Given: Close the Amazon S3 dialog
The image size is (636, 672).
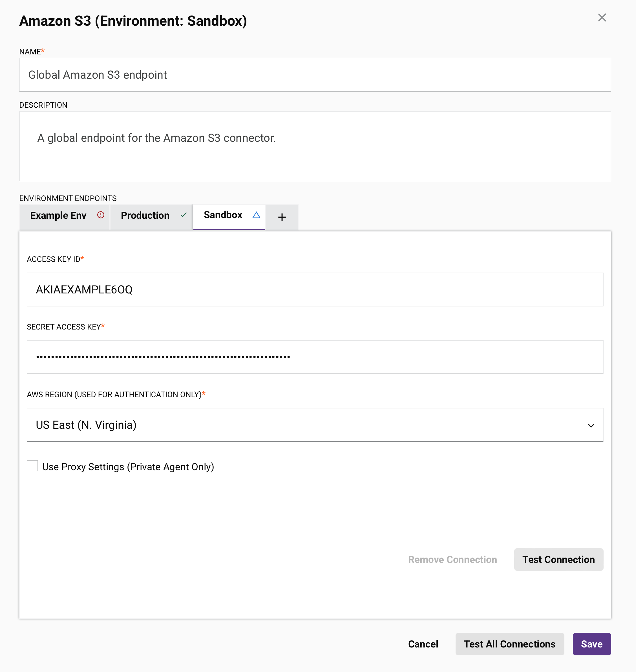Looking at the screenshot, I should (602, 18).
